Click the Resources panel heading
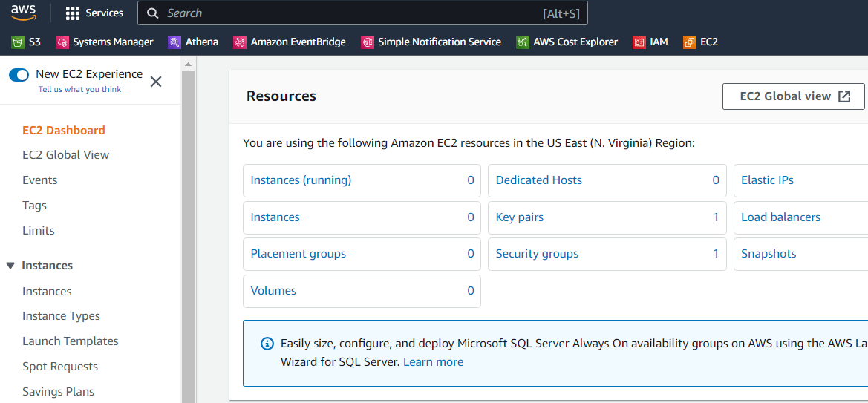Viewport: 868px width, 403px height. 281,96
